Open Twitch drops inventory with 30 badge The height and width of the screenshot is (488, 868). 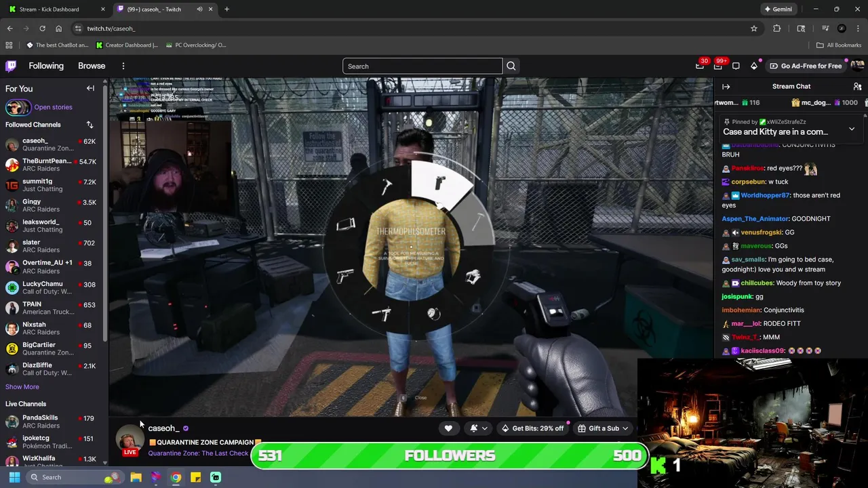click(700, 66)
